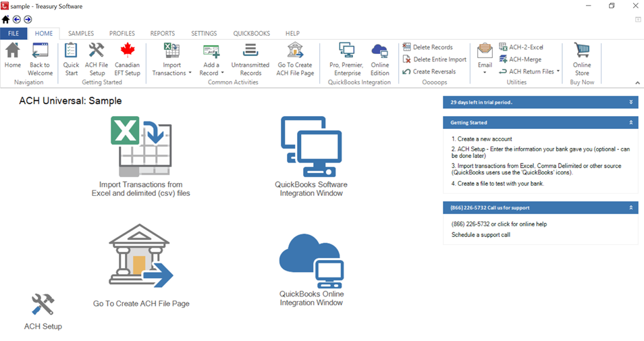Click 'Create a file to test with your bank'
Viewport: 644px width, 341px height.
(498, 184)
